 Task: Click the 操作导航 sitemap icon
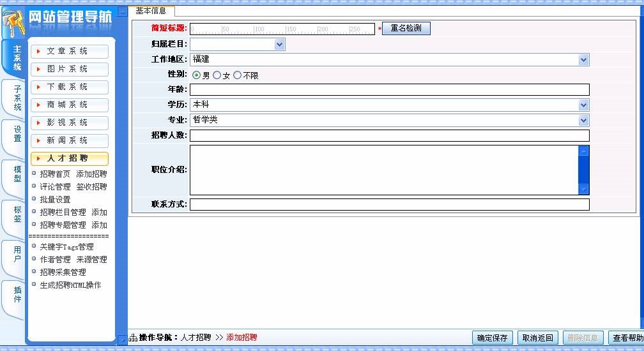[x=133, y=338]
